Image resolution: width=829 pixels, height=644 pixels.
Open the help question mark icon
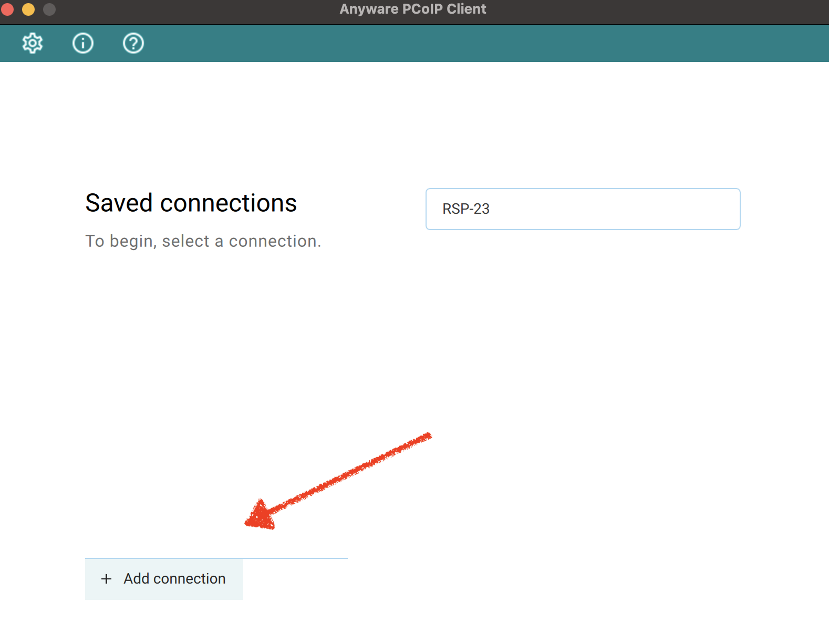(133, 43)
